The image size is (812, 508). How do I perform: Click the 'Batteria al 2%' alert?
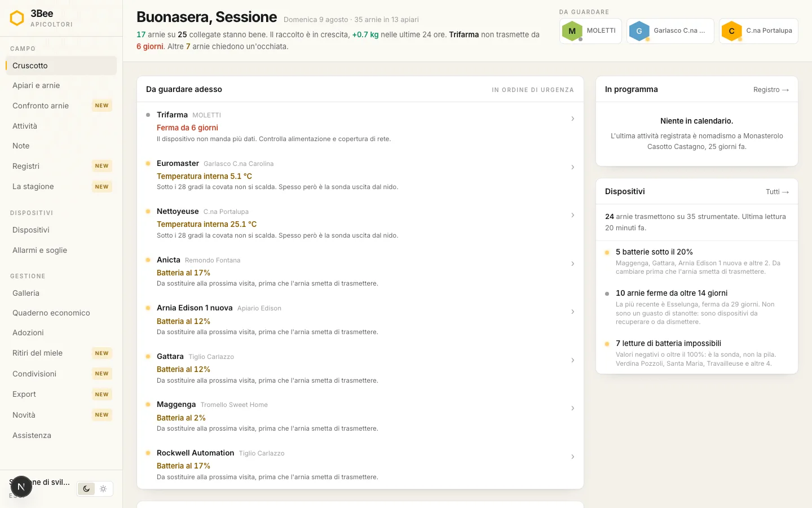[181, 418]
